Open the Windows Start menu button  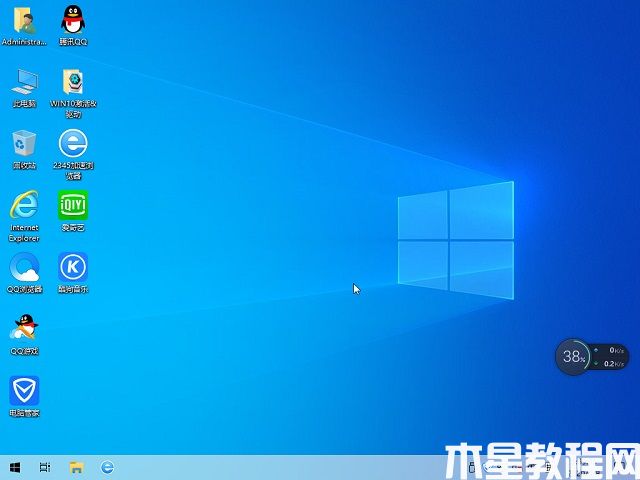15,467
